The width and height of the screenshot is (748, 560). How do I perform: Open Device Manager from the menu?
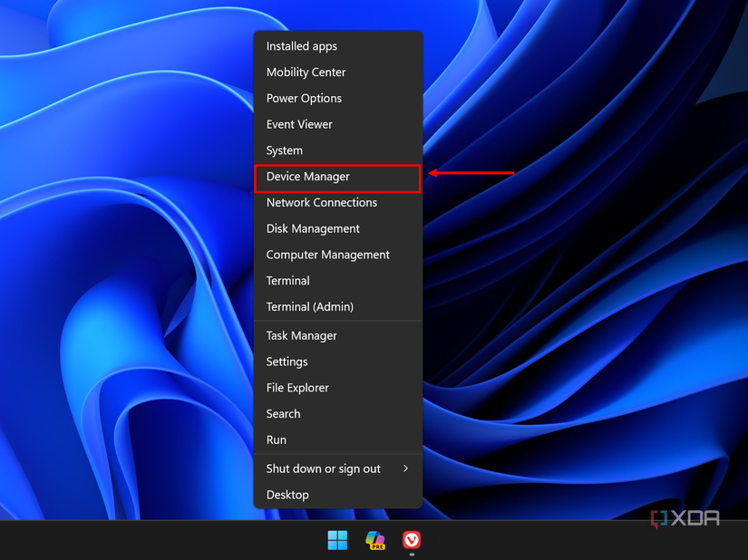coord(308,178)
